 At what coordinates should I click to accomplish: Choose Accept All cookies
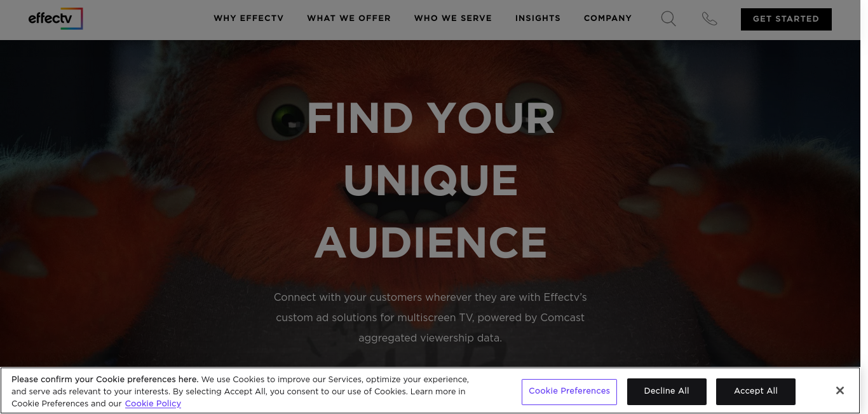(756, 392)
